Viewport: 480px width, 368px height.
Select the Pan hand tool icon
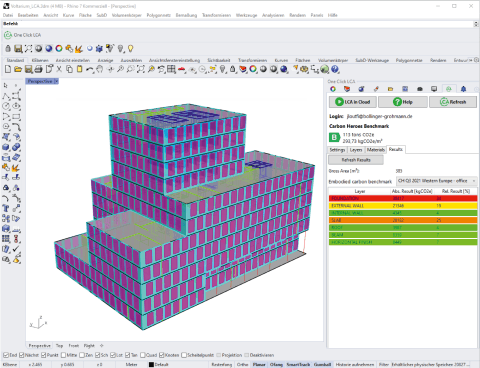coord(100,69)
